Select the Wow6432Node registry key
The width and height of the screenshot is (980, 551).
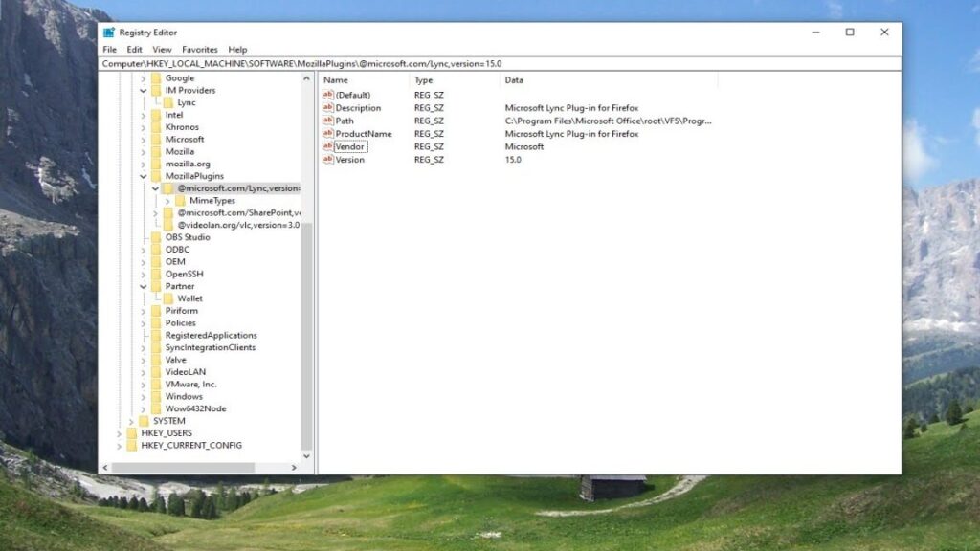(195, 408)
